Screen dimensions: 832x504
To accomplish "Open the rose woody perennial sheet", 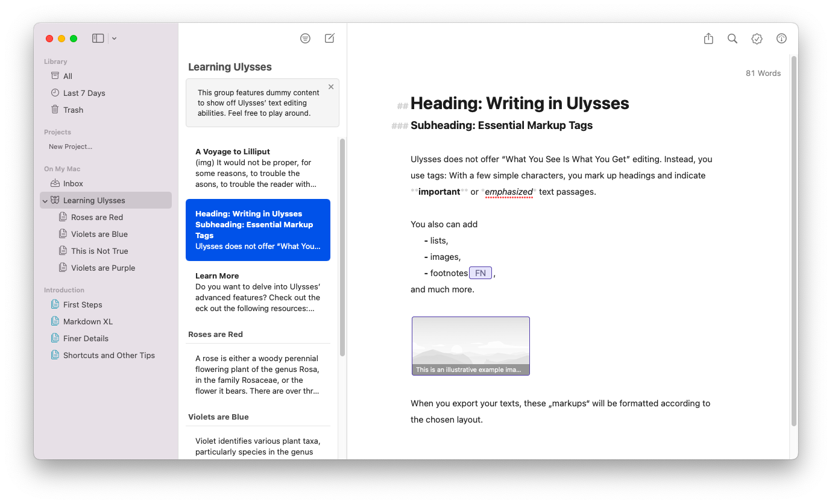I will coord(258,374).
